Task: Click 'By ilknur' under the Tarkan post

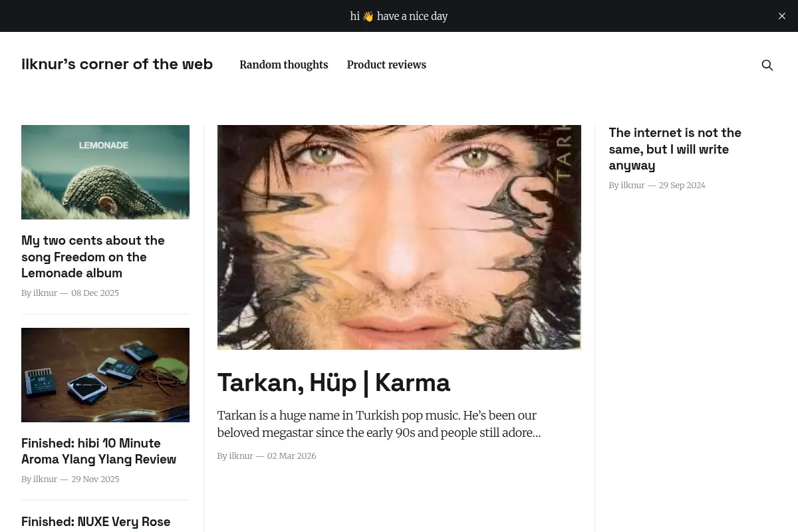Action: tap(235, 456)
